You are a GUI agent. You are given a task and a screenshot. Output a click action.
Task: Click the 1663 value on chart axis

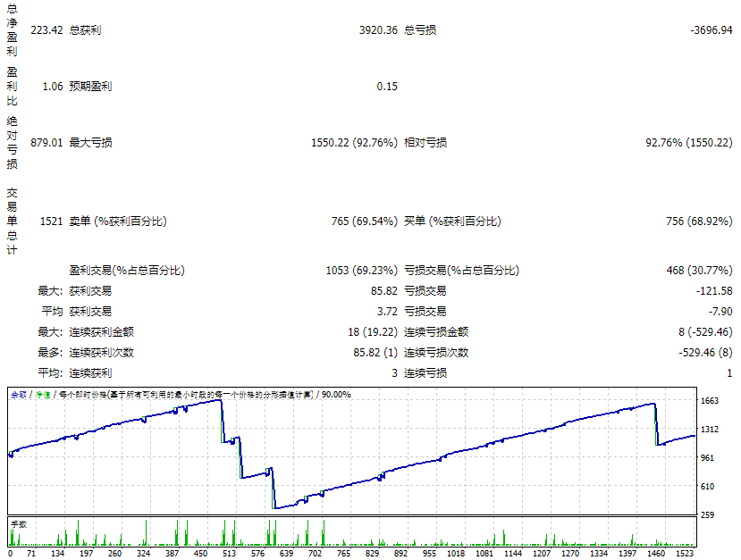coord(710,401)
